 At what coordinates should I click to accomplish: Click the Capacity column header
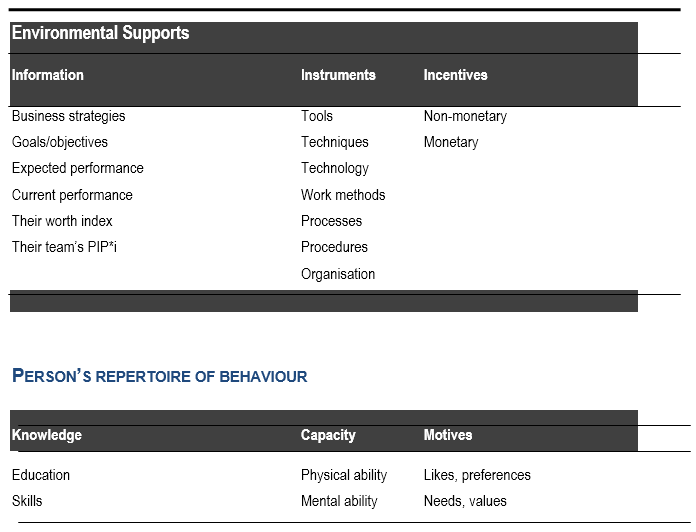tap(328, 435)
